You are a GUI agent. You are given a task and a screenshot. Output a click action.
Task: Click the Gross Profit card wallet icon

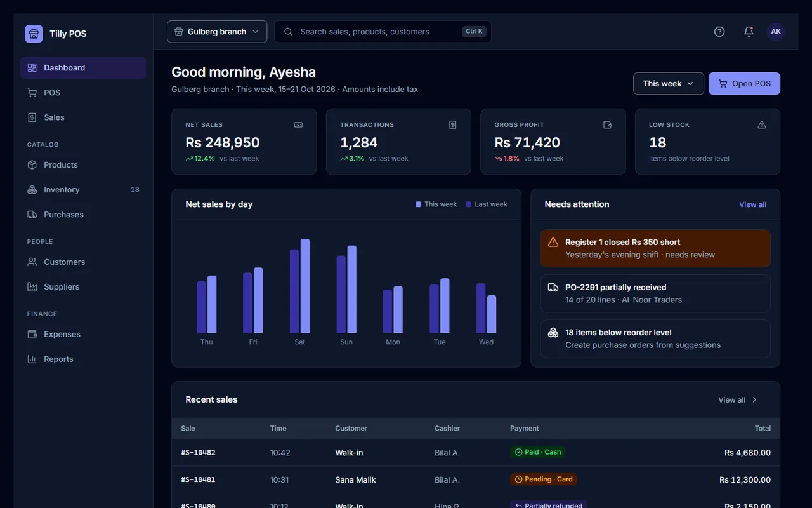(607, 125)
